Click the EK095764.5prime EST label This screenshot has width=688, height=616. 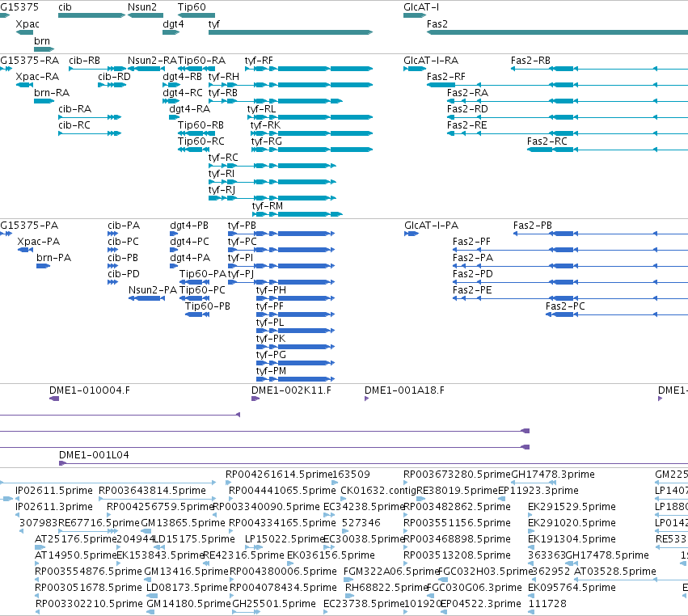click(x=572, y=588)
